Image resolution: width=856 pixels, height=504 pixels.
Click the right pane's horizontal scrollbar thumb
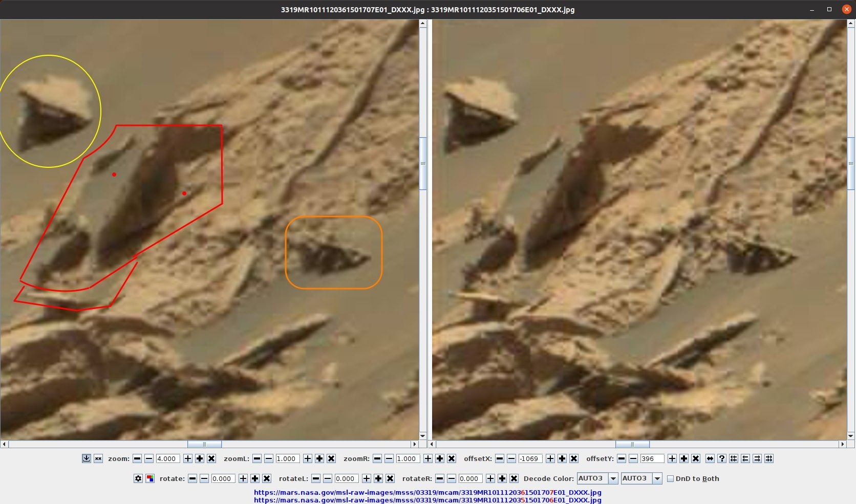[x=632, y=444]
